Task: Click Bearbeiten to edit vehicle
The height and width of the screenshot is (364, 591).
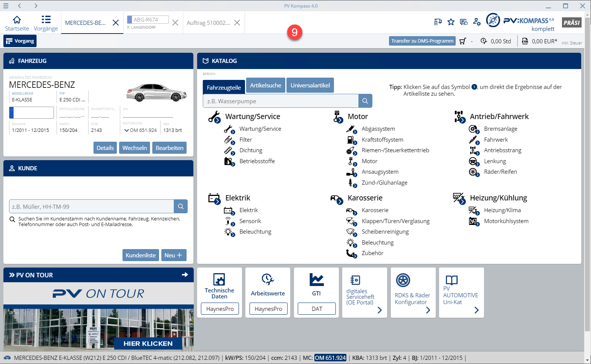Action: click(170, 148)
